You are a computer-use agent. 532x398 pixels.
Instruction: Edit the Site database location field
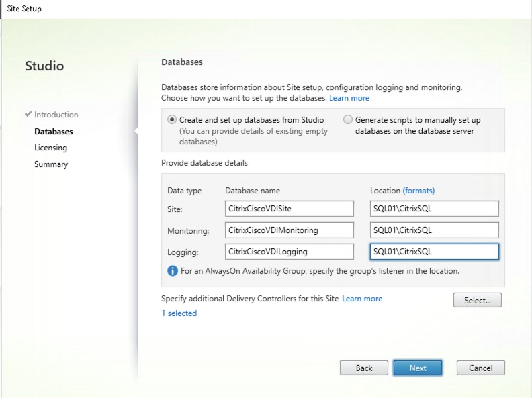click(435, 209)
